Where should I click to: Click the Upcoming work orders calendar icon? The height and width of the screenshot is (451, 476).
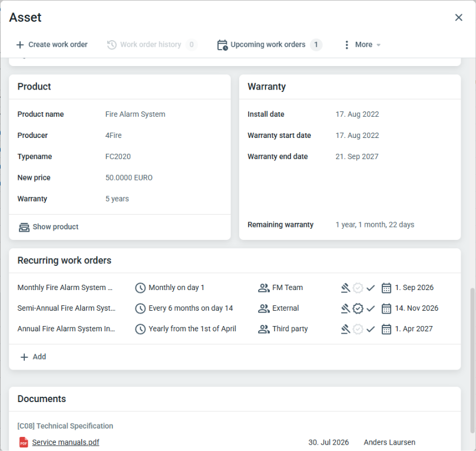[223, 45]
